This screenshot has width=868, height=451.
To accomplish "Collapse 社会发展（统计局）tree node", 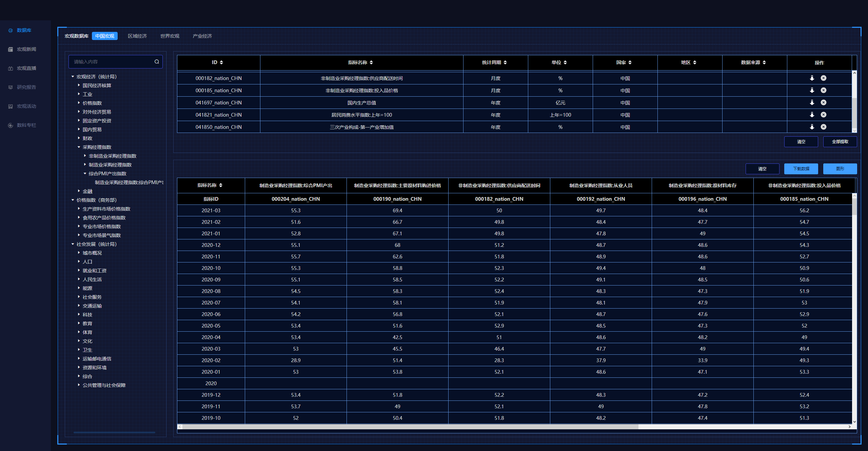I will [x=73, y=244].
